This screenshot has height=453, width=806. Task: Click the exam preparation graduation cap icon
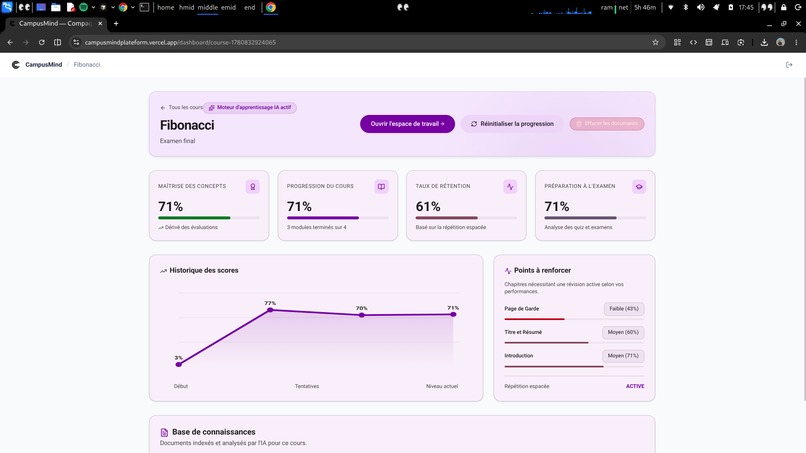pos(639,187)
